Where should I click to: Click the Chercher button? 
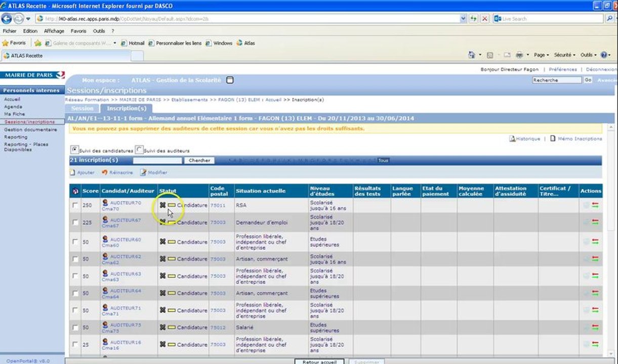199,160
